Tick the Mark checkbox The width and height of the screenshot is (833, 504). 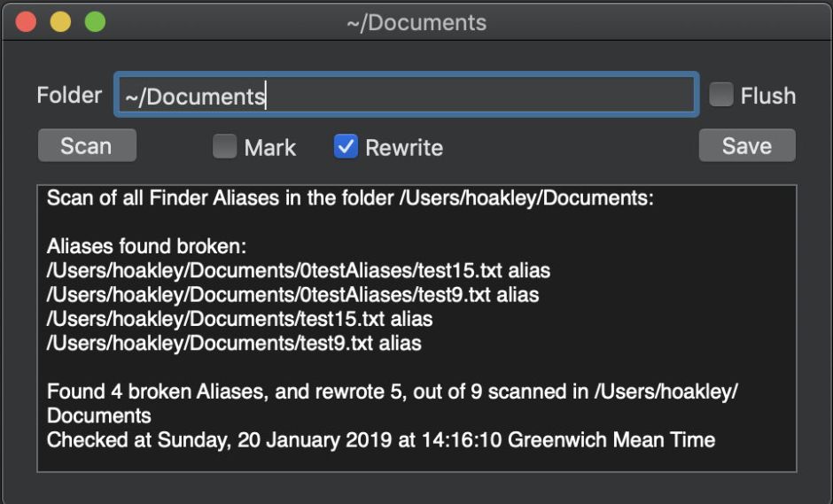224,147
